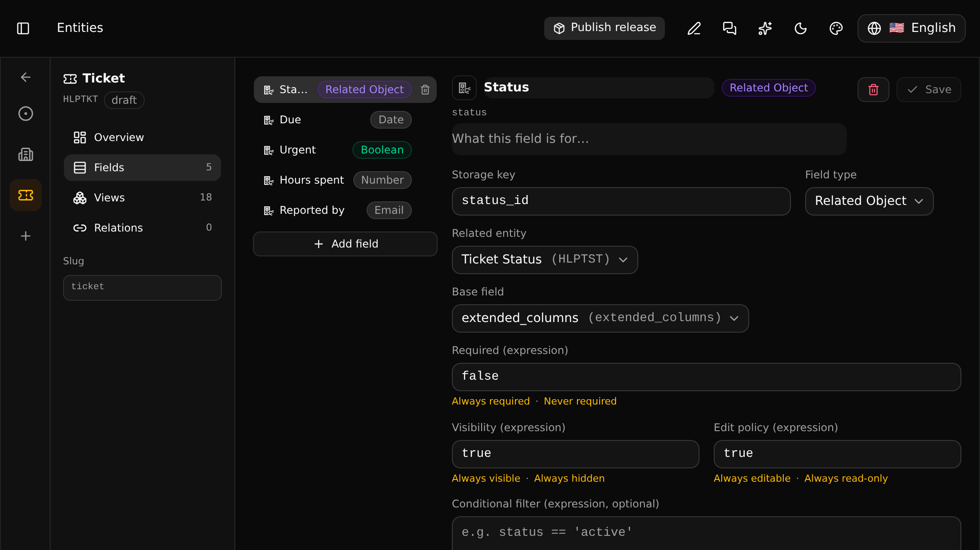Toggle dark mode moon icon
Screen dimensions: 980x550
[x=801, y=28]
